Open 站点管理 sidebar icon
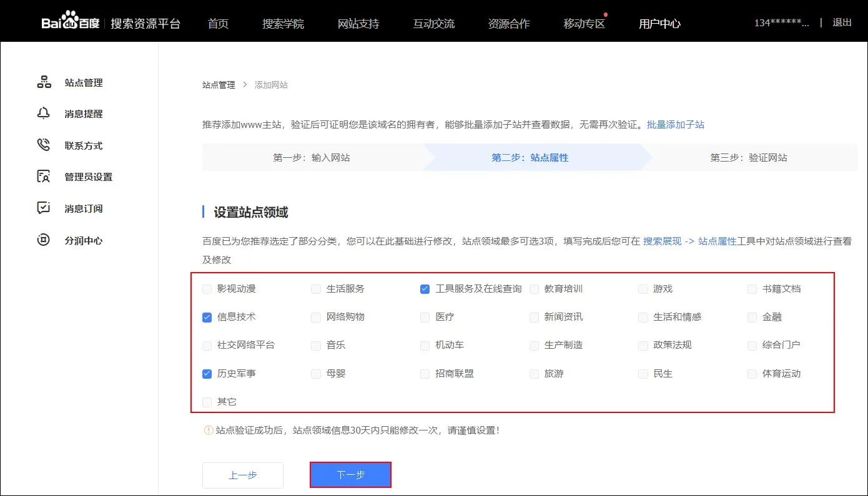The height and width of the screenshot is (496, 868). (44, 82)
